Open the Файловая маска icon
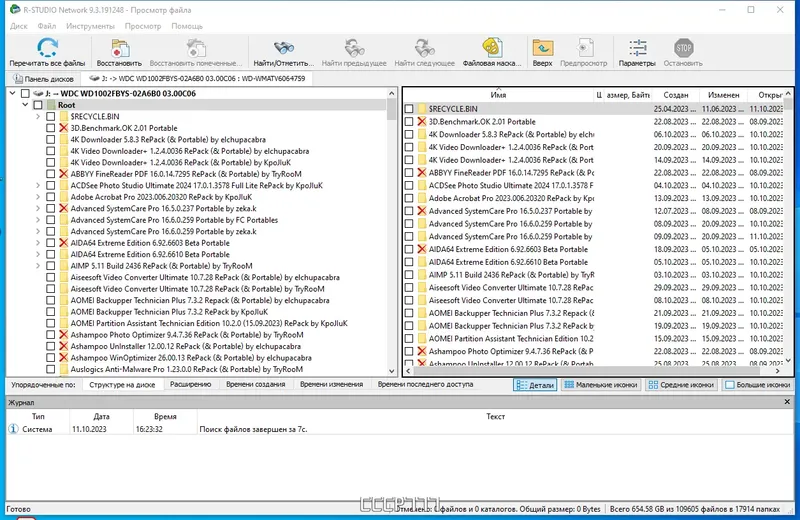 pyautogui.click(x=492, y=48)
